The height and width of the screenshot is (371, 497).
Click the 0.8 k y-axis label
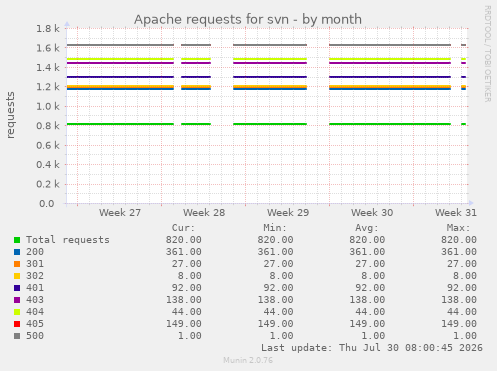[x=48, y=126]
